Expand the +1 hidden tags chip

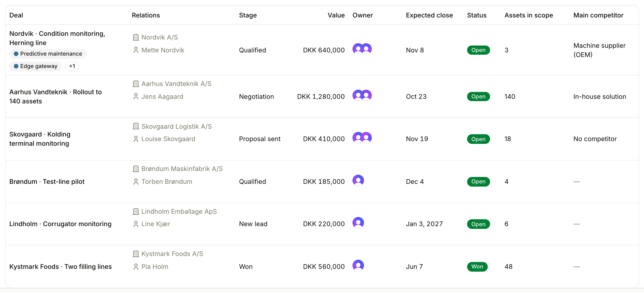[x=72, y=66]
